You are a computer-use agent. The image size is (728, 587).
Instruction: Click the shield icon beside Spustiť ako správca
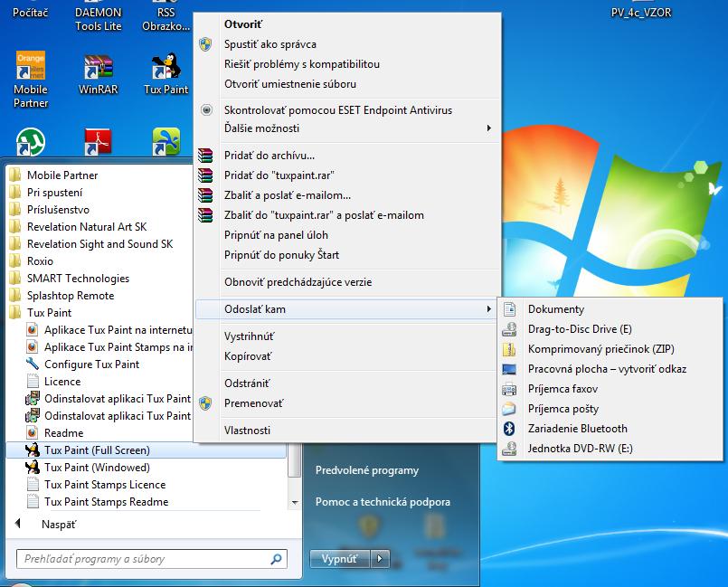pyautogui.click(x=205, y=44)
